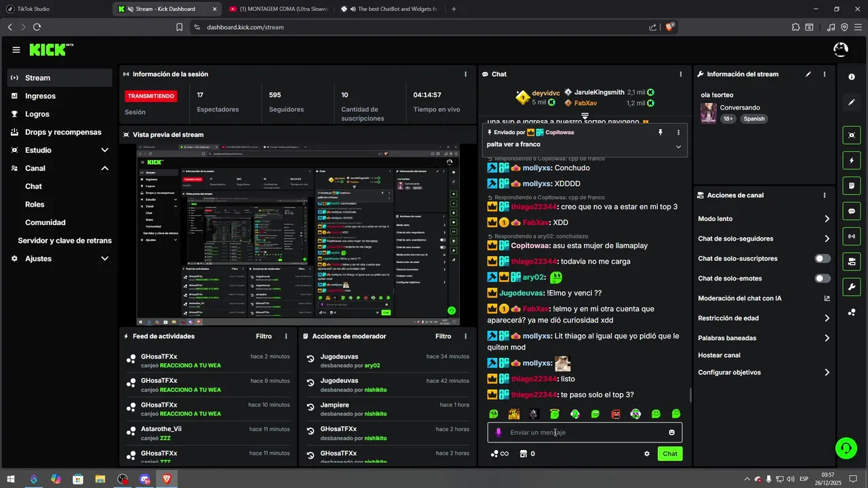868x488 pixels.
Task: Expand the pinned message chevron
Action: 678,146
